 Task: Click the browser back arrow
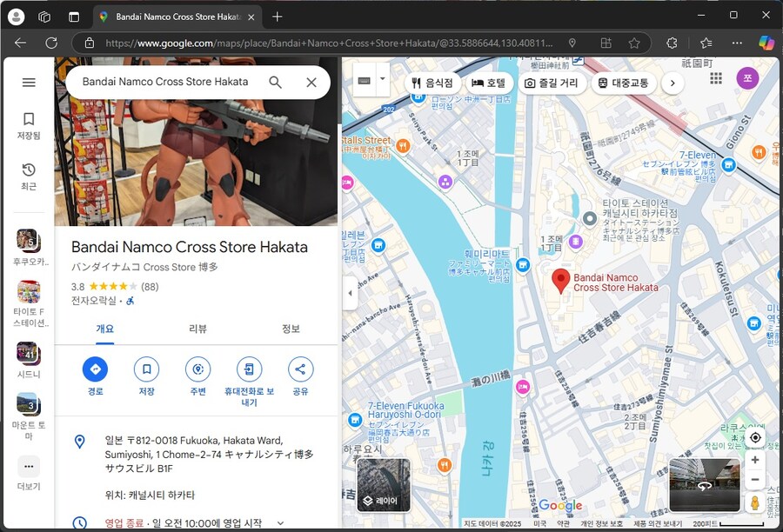pyautogui.click(x=21, y=43)
